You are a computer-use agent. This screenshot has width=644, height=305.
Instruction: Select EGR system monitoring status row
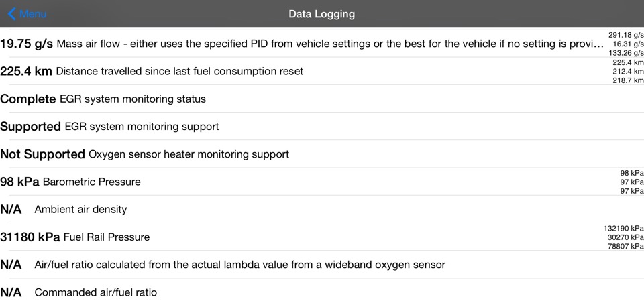tap(133, 99)
